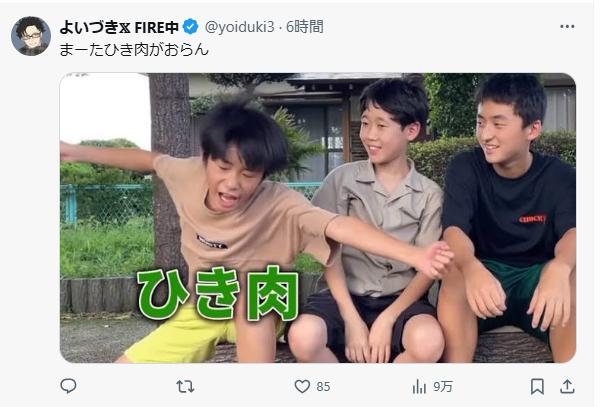This screenshot has height=407, width=605.
Task: Click the tweet text まーたひき肉がおらん
Action: [x=134, y=50]
